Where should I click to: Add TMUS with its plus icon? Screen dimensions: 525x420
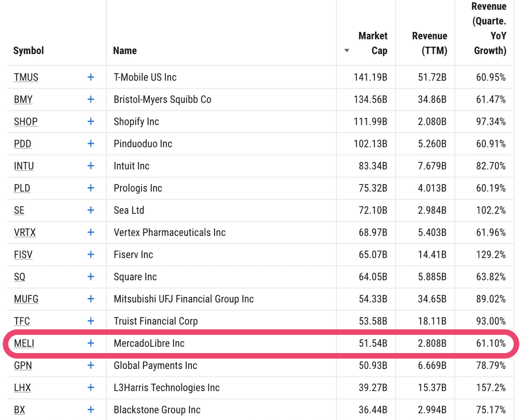point(91,77)
